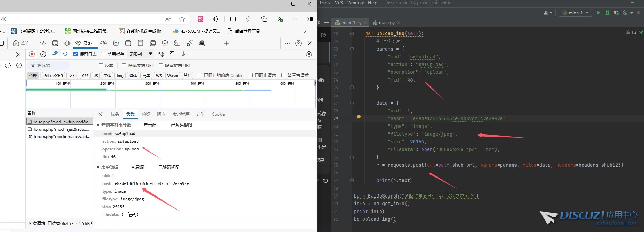Open the browser extensions puzzle icon

pyautogui.click(x=216, y=19)
